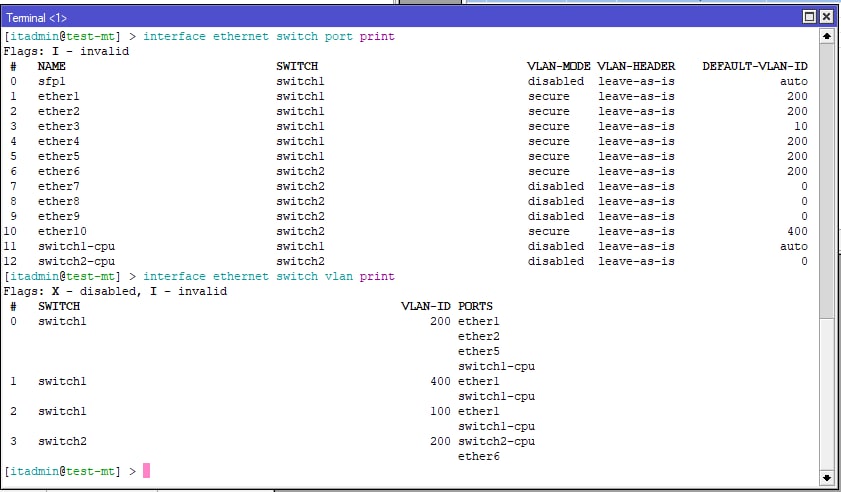Click 'switch2' in vlan table row 3

pyautogui.click(x=62, y=442)
